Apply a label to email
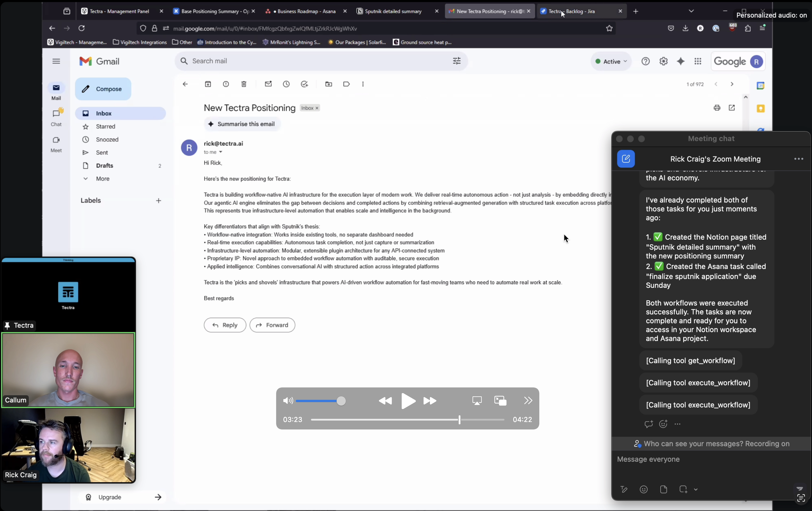812x511 pixels. (346, 84)
